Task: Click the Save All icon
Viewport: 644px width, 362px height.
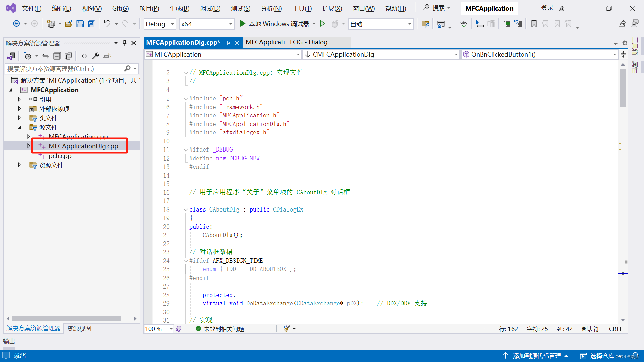Action: [91, 24]
